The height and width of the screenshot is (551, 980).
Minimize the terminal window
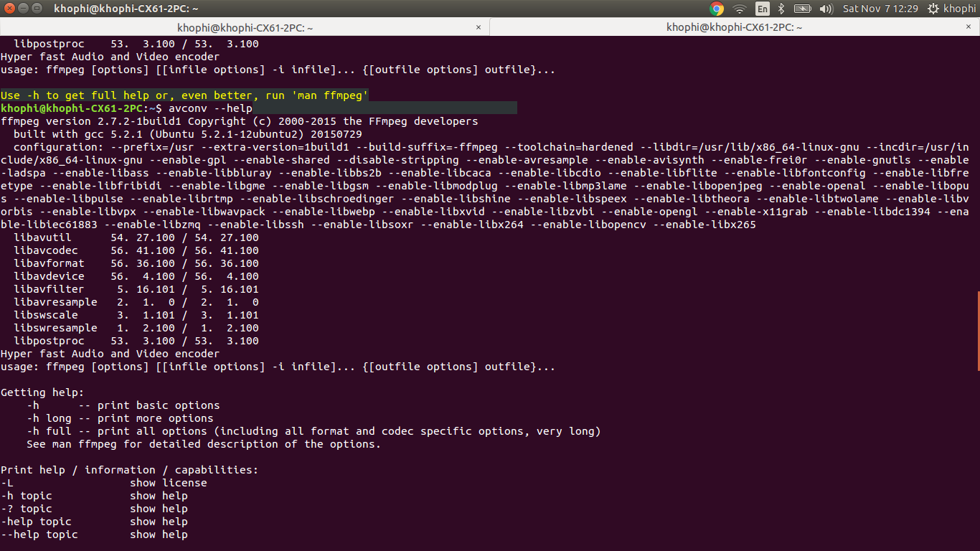click(x=24, y=9)
